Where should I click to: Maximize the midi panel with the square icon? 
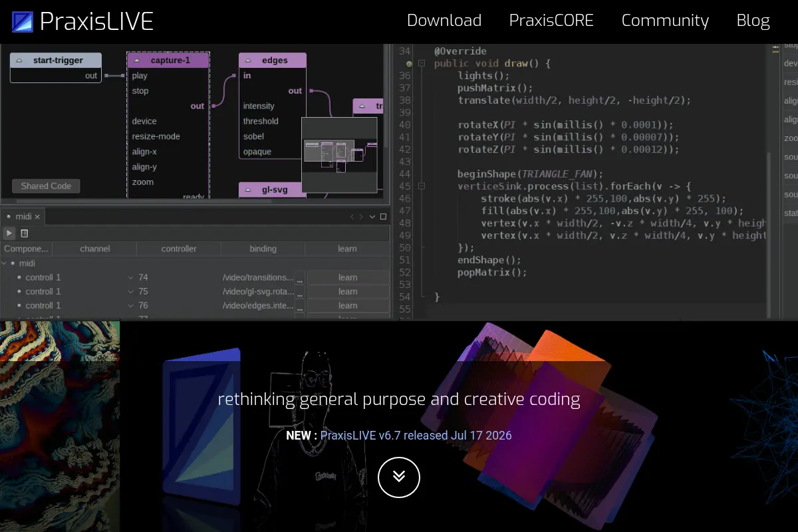pyautogui.click(x=383, y=217)
